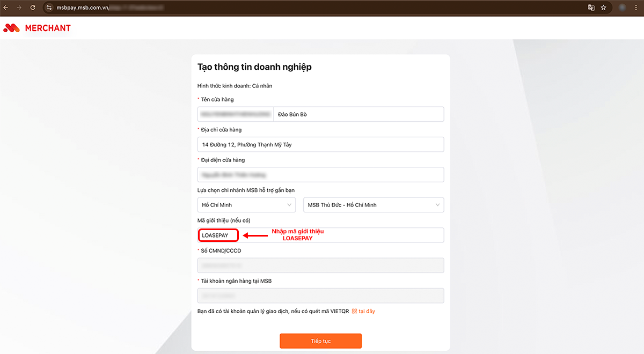This screenshot has height=354, width=644.
Task: Focus the store name field 'Đào Bún Bò'
Action: (x=358, y=114)
